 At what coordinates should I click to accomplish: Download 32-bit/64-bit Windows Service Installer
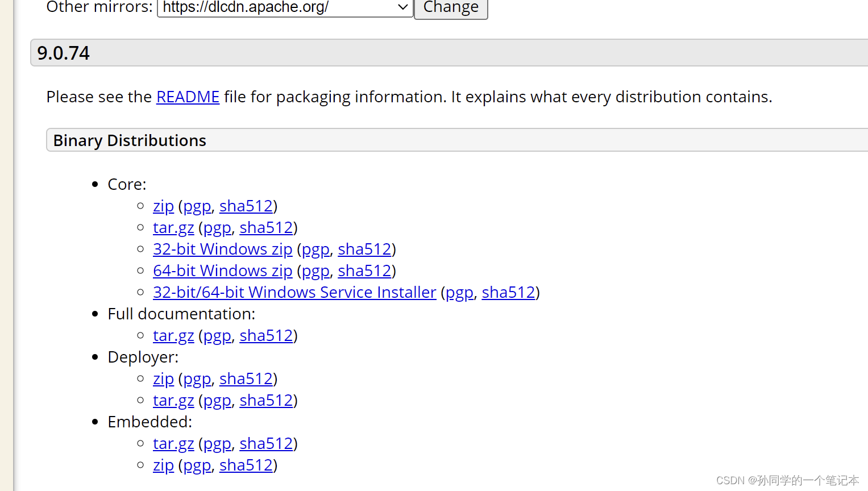coord(294,293)
